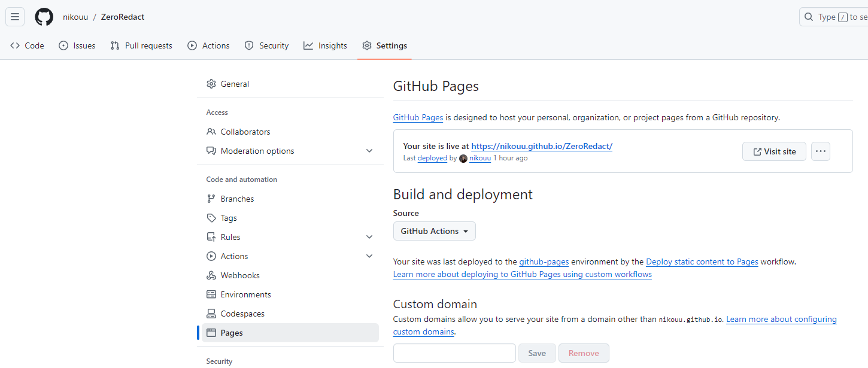Open the nikouu.github.io/ZeroRedact live site link
Viewport: 868px width, 368px height.
click(x=542, y=146)
